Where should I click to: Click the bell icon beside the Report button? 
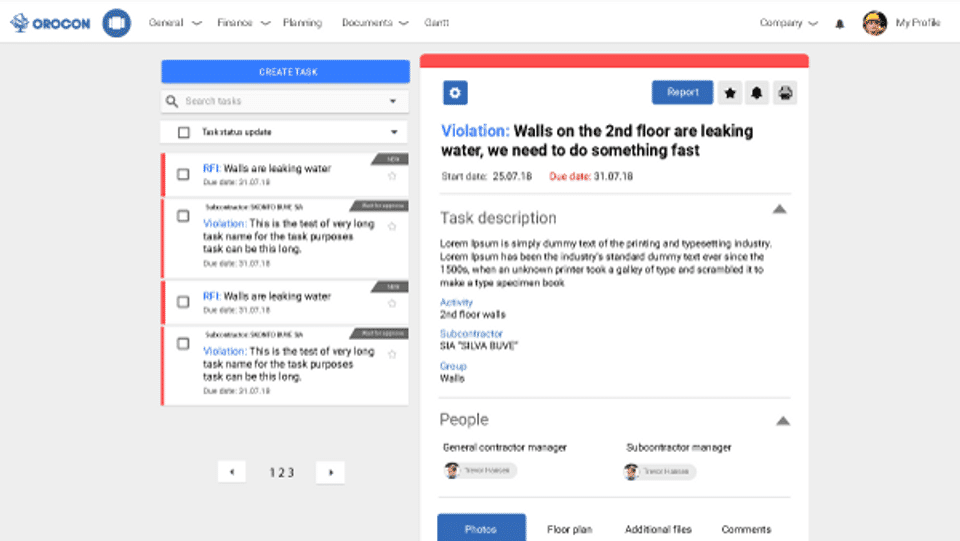click(x=757, y=93)
